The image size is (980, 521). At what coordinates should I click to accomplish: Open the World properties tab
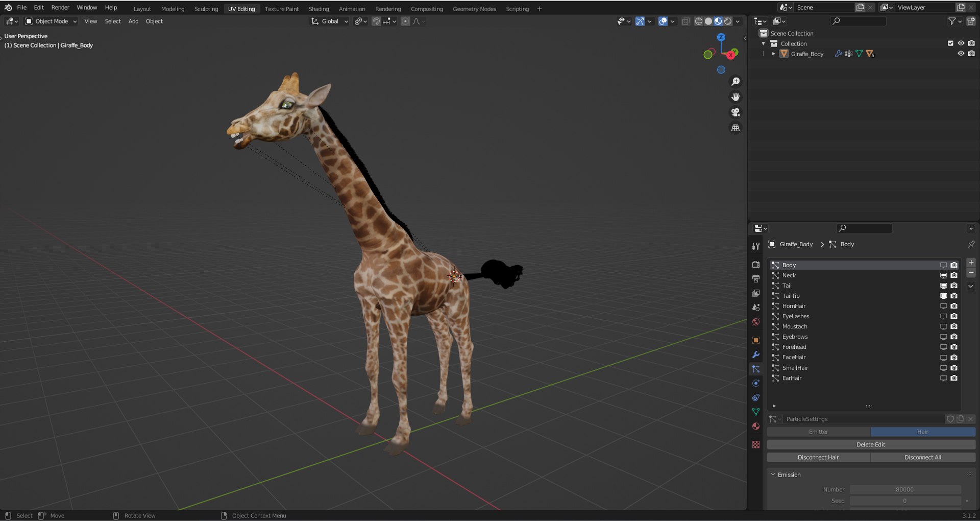pyautogui.click(x=756, y=322)
